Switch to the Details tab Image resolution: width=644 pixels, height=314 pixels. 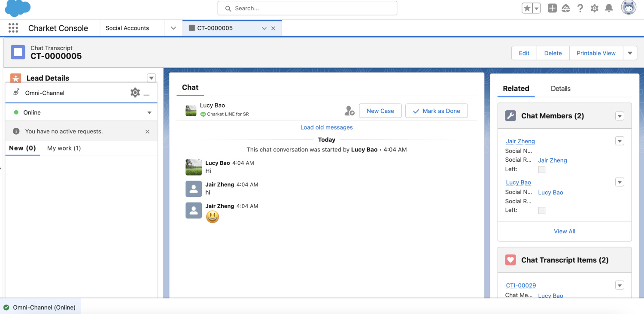(561, 89)
